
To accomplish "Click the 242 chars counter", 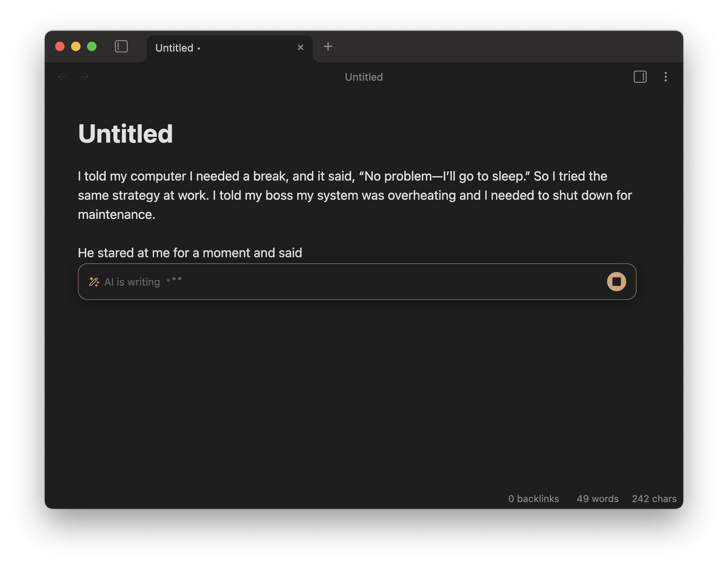I will pyautogui.click(x=654, y=499).
